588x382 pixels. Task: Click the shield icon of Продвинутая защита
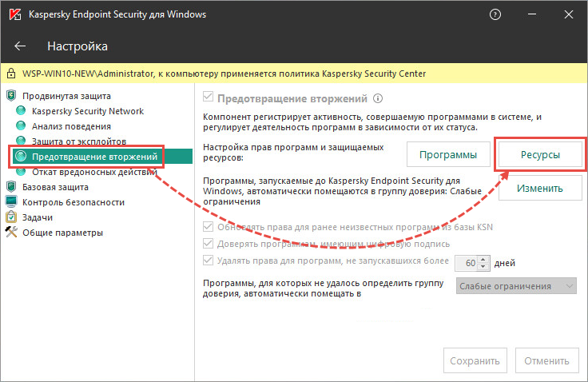click(x=11, y=96)
